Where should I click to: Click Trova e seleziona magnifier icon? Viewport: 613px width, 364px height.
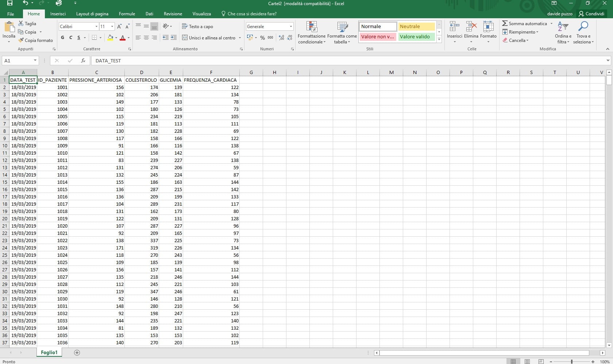(583, 27)
